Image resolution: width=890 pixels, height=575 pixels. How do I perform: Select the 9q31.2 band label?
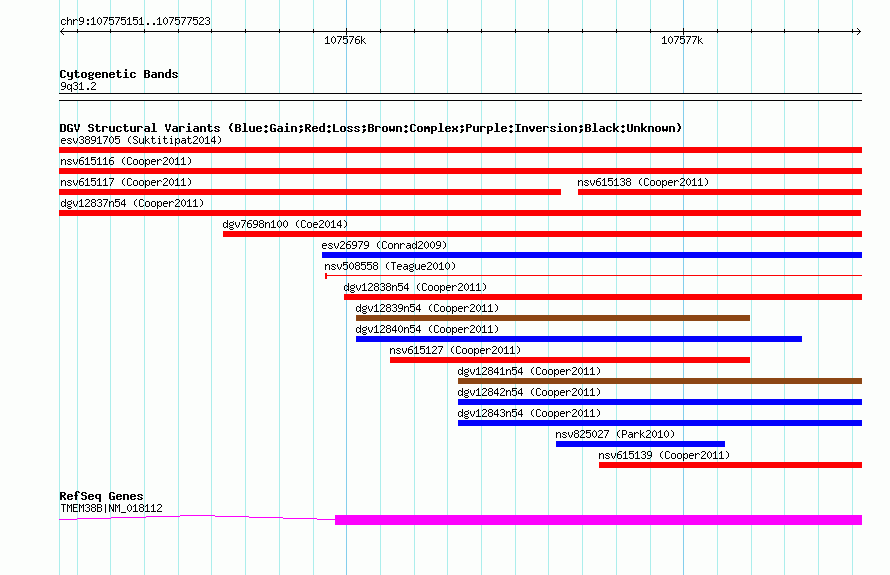78,86
